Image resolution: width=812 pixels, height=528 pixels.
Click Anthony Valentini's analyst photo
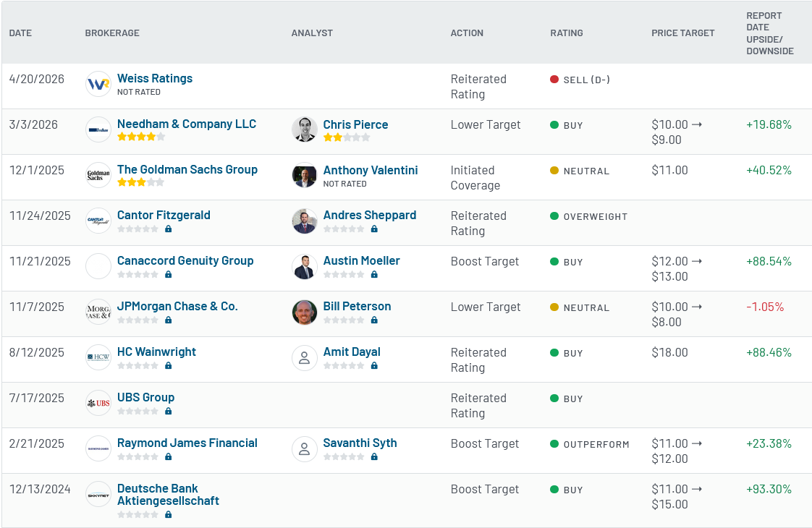pos(305,175)
